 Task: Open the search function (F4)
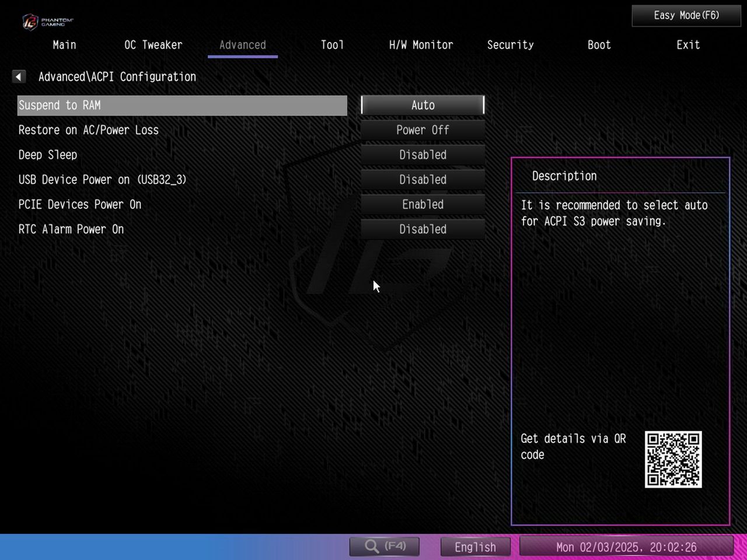point(385,547)
